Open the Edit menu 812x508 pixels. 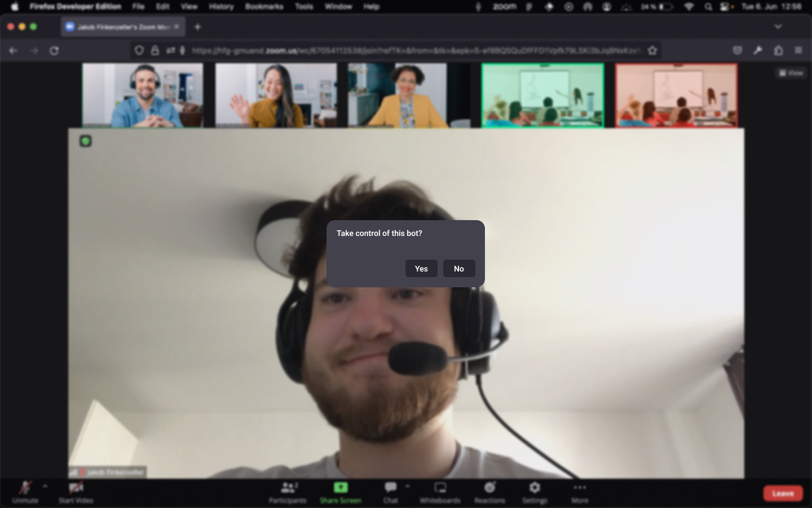tap(163, 7)
